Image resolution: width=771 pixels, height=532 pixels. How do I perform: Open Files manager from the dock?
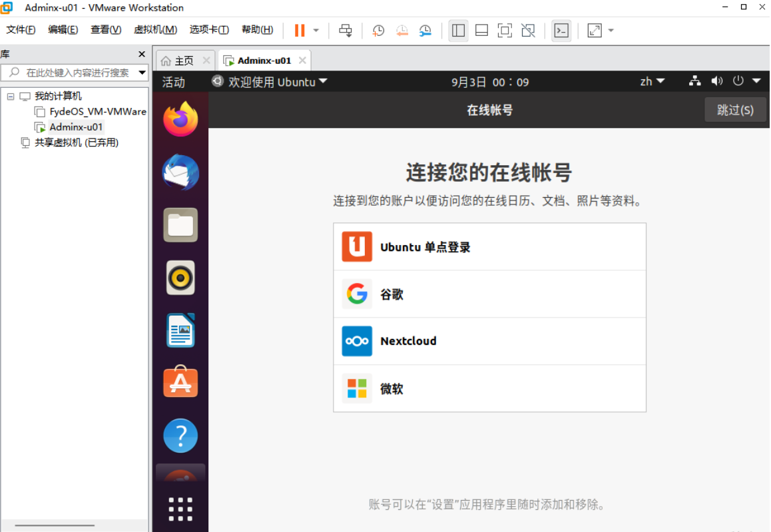(x=180, y=225)
